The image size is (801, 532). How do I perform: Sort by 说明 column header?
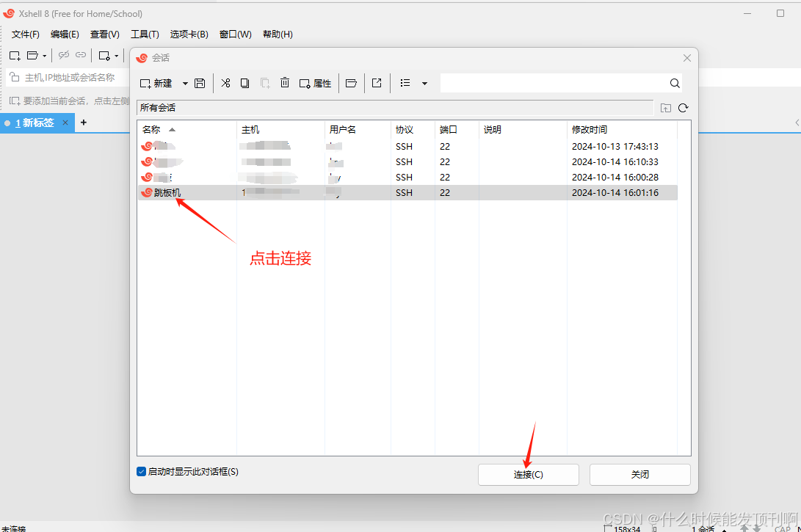click(523, 130)
